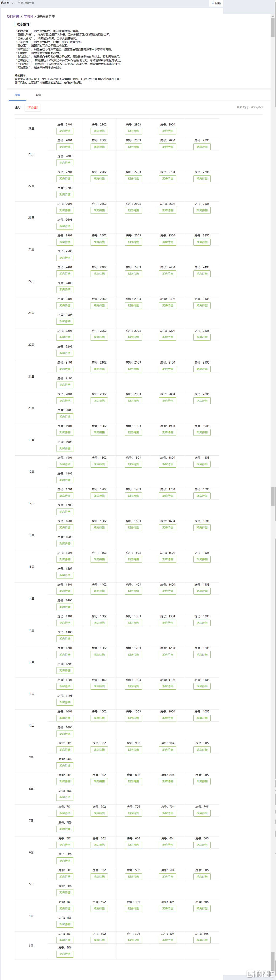Image resolution: width=276 pixels, height=980 pixels.
Task: Open the 宝珺园 breadcrumb link
Action: [28, 17]
